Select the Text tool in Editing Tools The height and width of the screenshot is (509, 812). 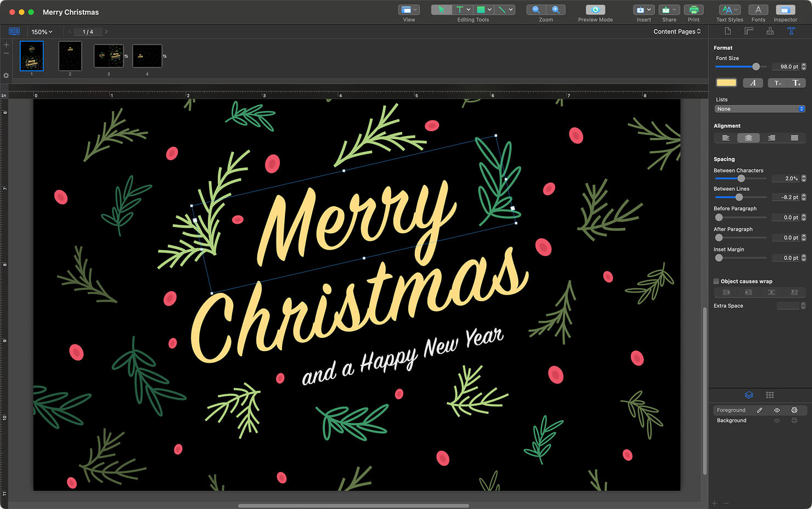[461, 9]
